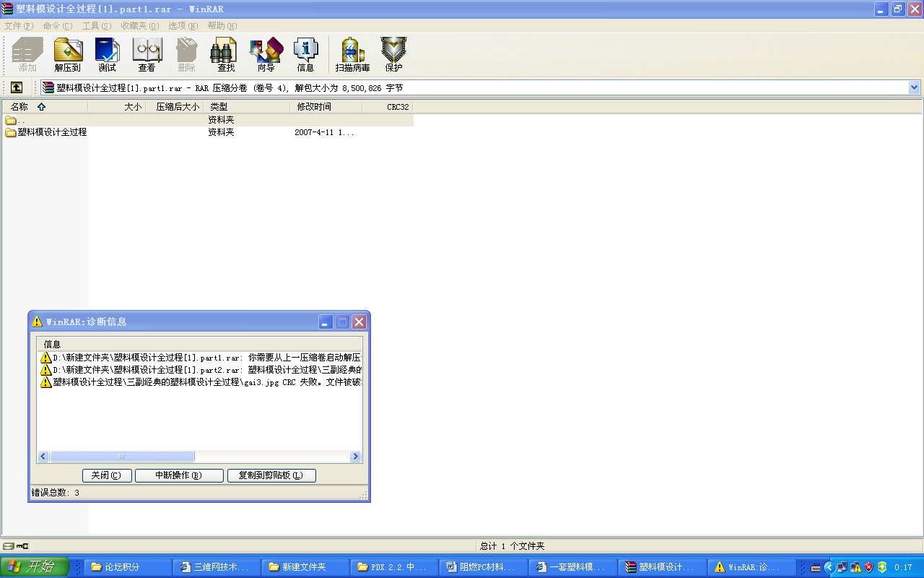Sort file list by 修改时间 column

pyautogui.click(x=326, y=107)
